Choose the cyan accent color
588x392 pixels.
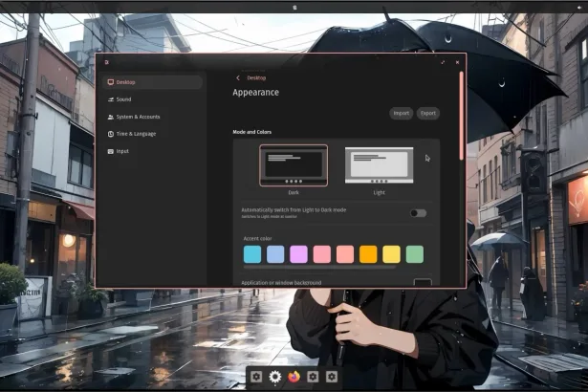(252, 254)
